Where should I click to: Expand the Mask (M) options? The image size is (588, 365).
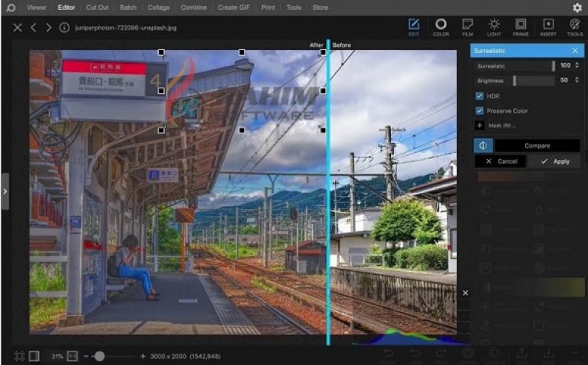pos(480,125)
